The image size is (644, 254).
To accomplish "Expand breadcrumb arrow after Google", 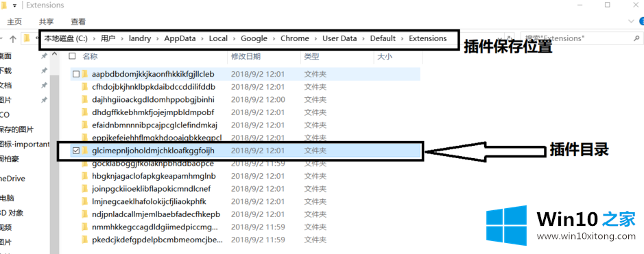I will point(274,38).
